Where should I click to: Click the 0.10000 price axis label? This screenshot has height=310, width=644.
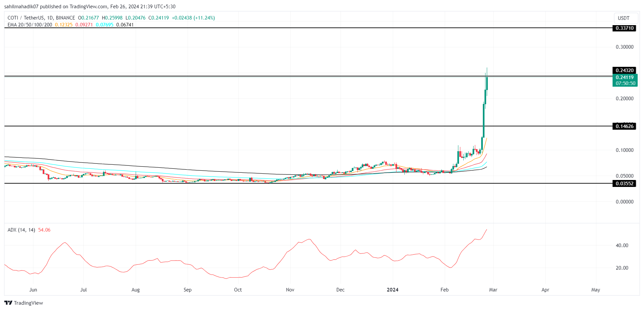[x=624, y=150]
